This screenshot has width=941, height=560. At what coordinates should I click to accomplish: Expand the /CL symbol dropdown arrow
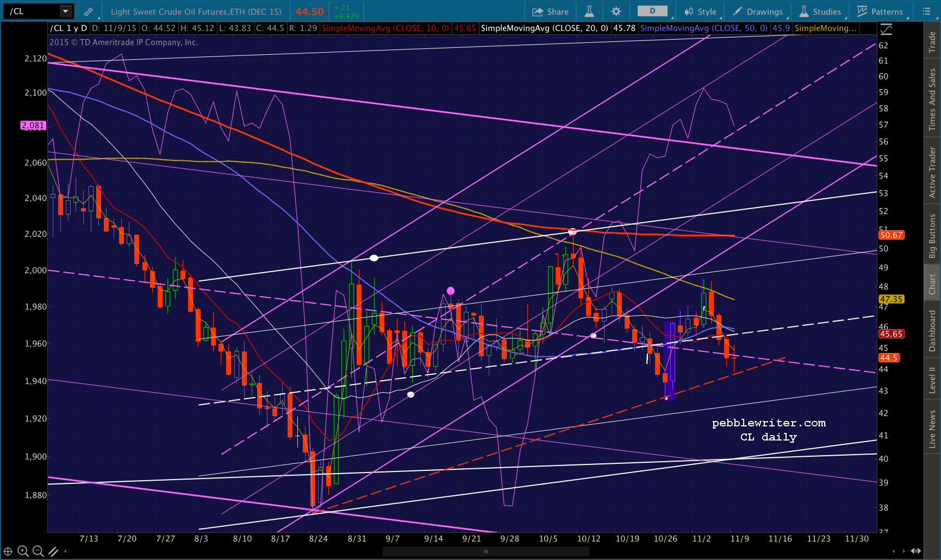65,11
